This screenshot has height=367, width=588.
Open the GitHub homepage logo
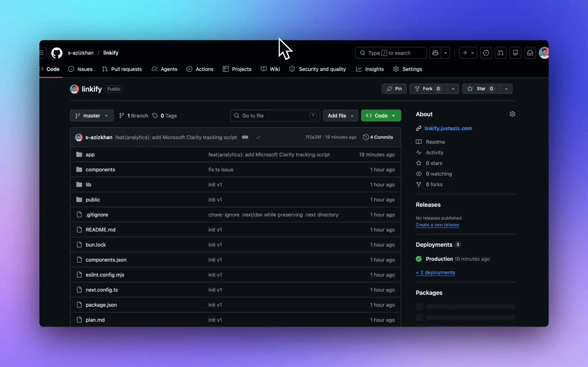[x=57, y=53]
